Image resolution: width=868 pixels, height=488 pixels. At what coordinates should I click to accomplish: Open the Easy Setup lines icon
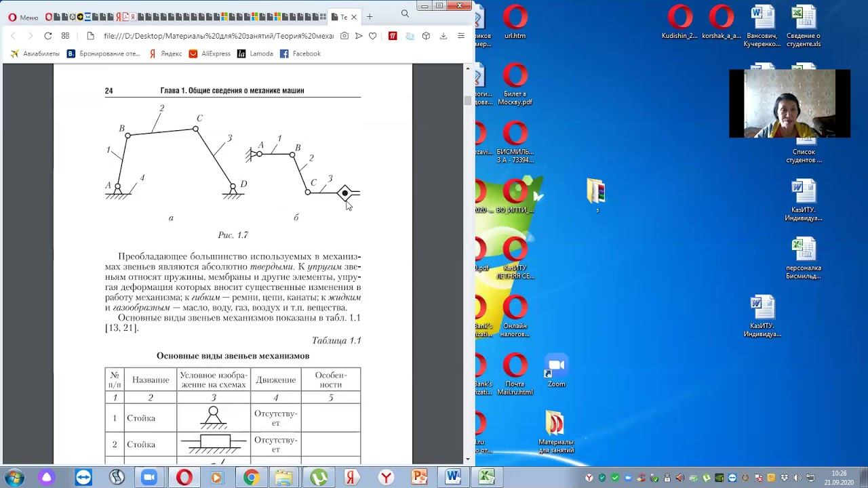pos(461,36)
